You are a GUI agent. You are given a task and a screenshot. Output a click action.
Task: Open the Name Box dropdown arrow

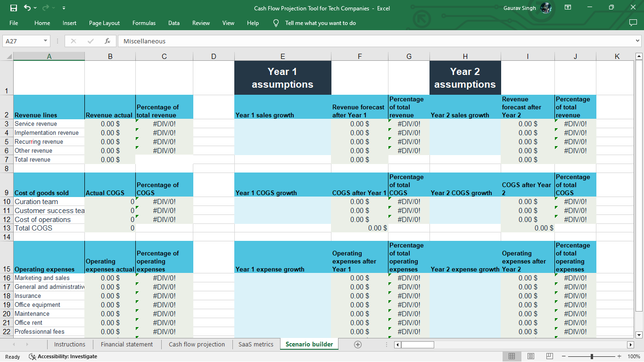click(x=45, y=41)
